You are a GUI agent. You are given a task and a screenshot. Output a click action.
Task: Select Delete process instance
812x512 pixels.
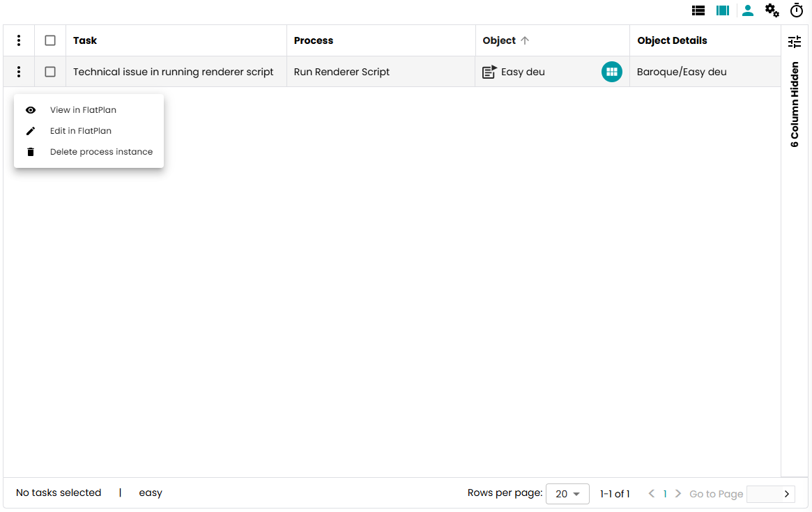coord(101,152)
